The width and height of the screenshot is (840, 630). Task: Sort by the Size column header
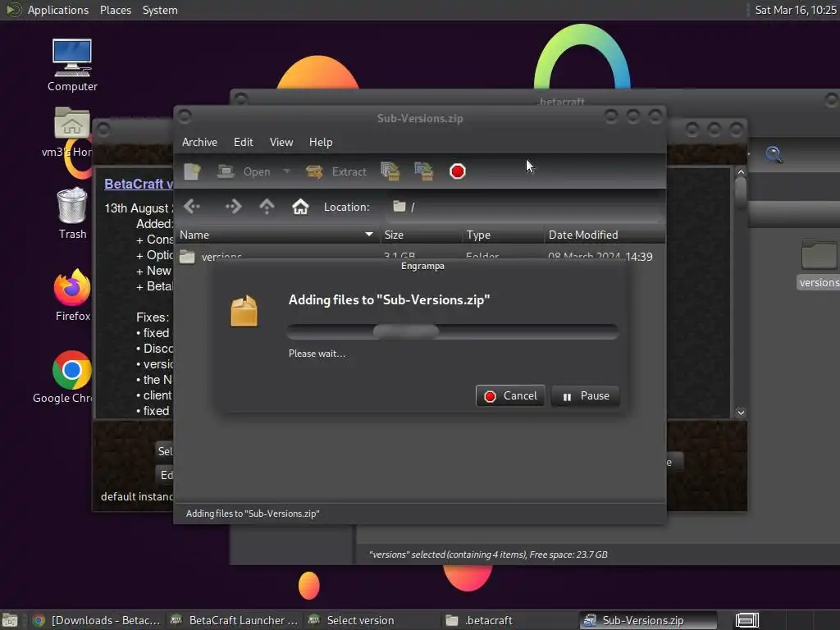(x=420, y=235)
